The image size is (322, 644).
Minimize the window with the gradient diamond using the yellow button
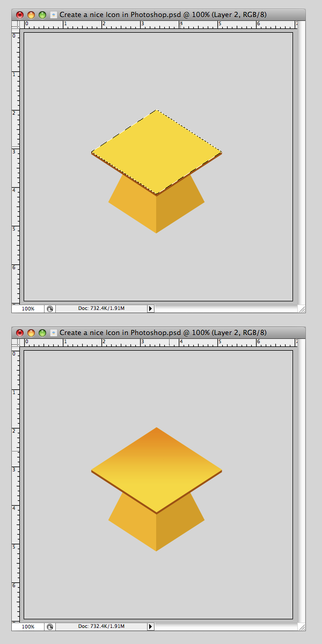[31, 333]
